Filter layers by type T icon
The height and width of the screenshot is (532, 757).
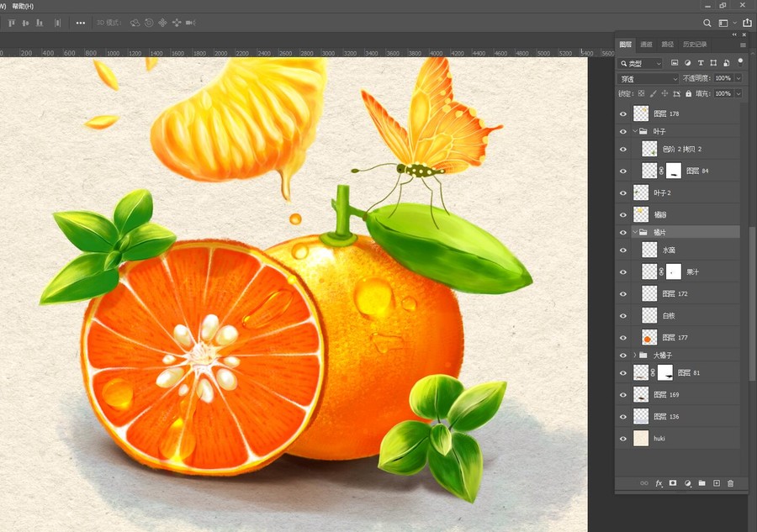(701, 63)
